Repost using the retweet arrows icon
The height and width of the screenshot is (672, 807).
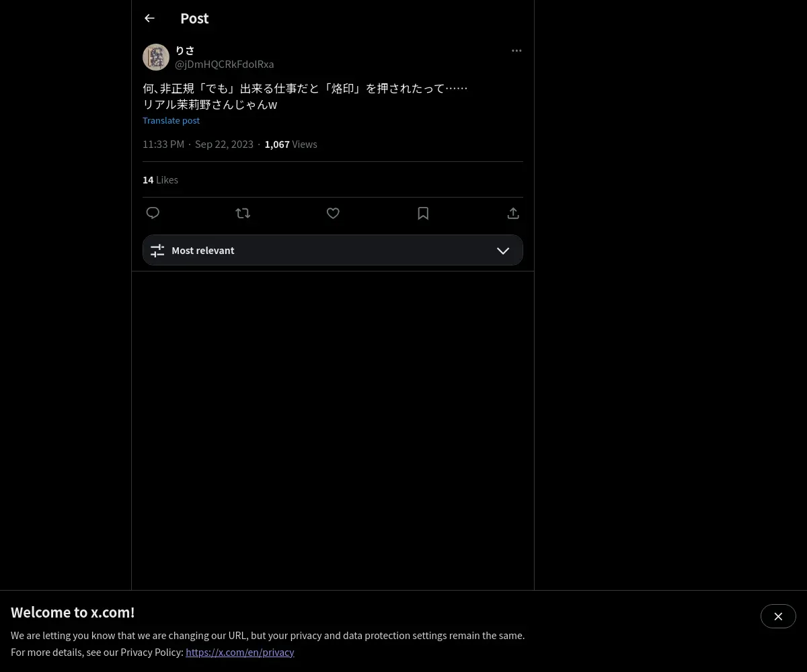click(243, 213)
